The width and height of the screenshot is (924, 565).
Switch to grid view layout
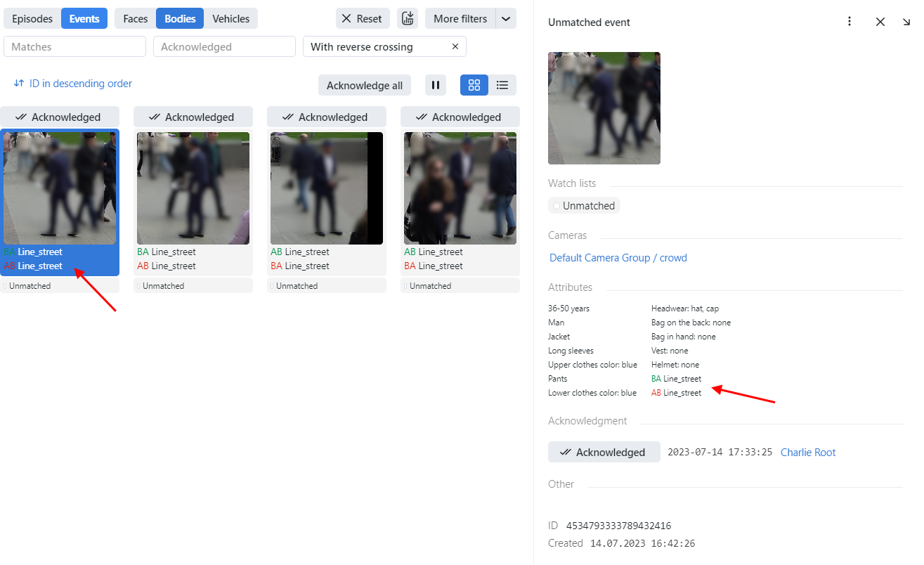(474, 85)
